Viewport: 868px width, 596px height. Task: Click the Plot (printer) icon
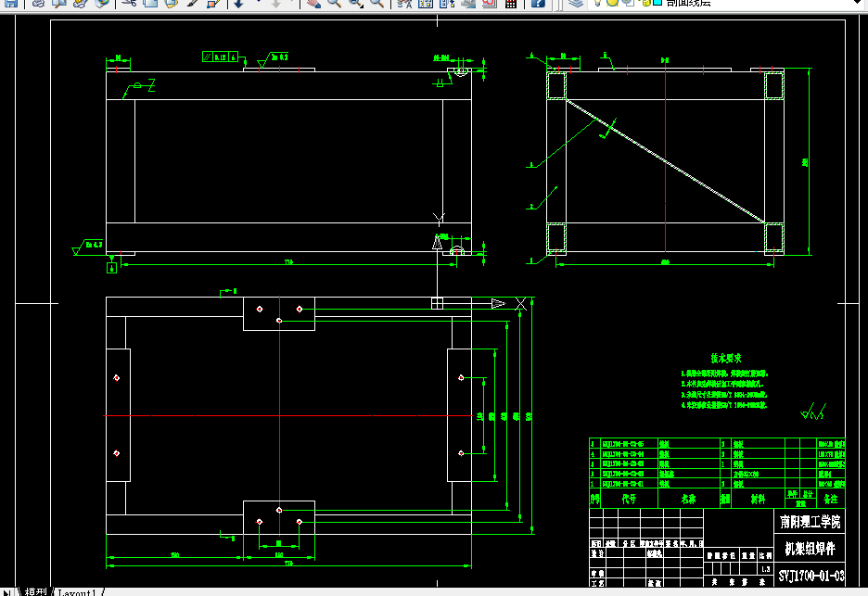pos(38,3)
